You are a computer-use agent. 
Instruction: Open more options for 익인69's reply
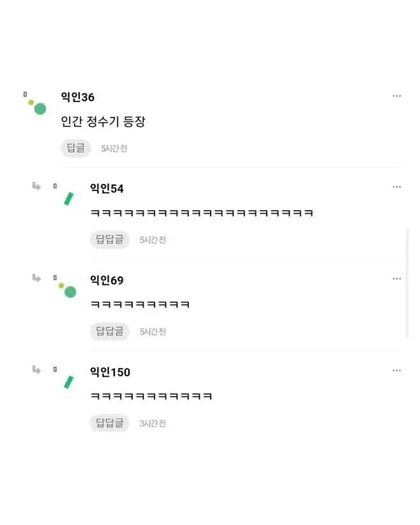[396, 279]
